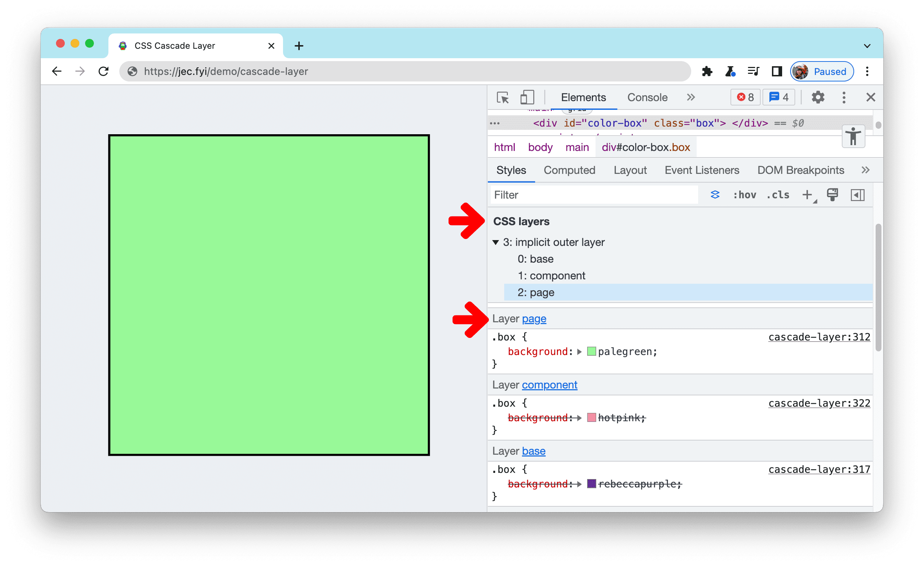Click the device toolbar toggle icon
The width and height of the screenshot is (924, 566).
(527, 97)
